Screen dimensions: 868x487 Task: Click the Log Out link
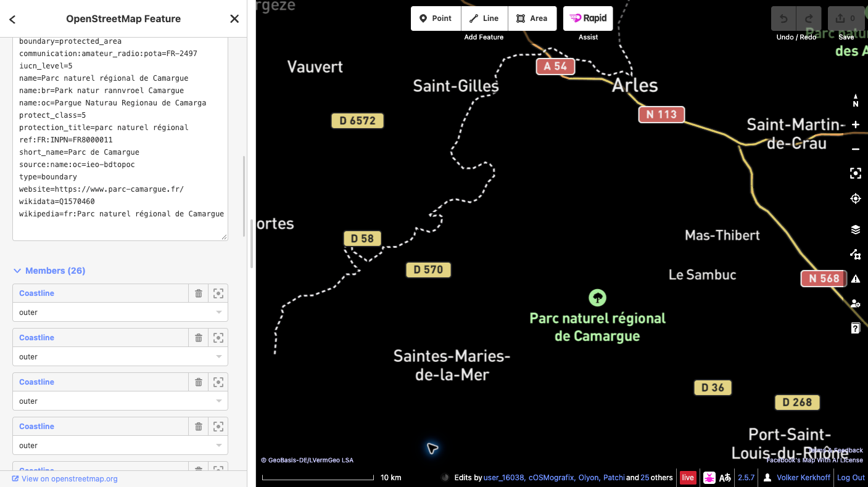[x=851, y=478]
